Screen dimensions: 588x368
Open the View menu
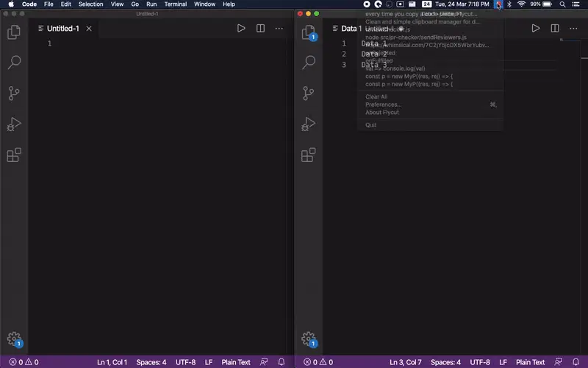coord(117,4)
